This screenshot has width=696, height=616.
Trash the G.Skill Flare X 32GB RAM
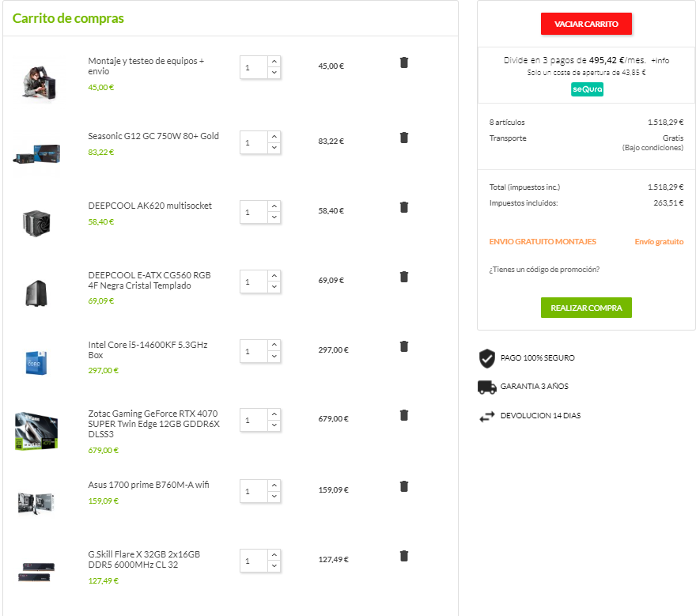coord(404,556)
